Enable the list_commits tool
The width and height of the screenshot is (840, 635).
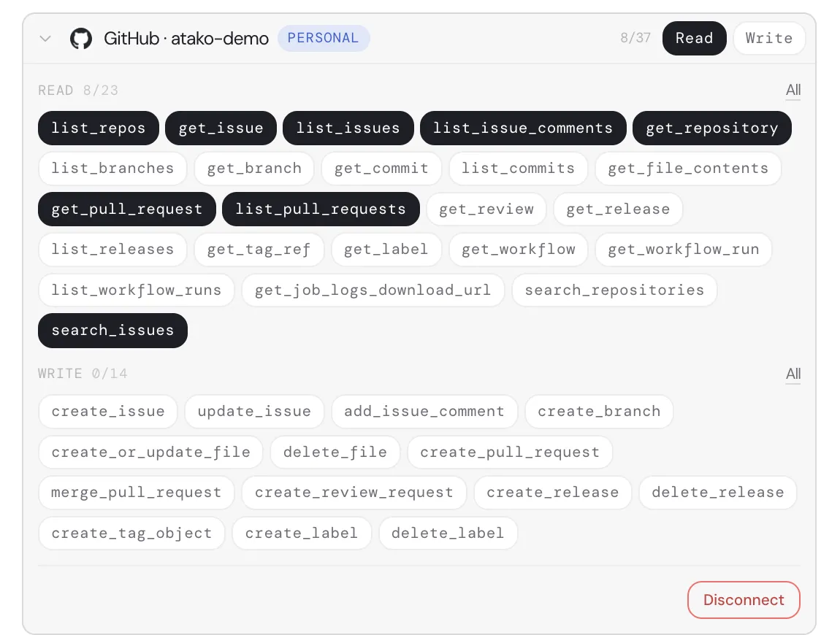pos(518,169)
